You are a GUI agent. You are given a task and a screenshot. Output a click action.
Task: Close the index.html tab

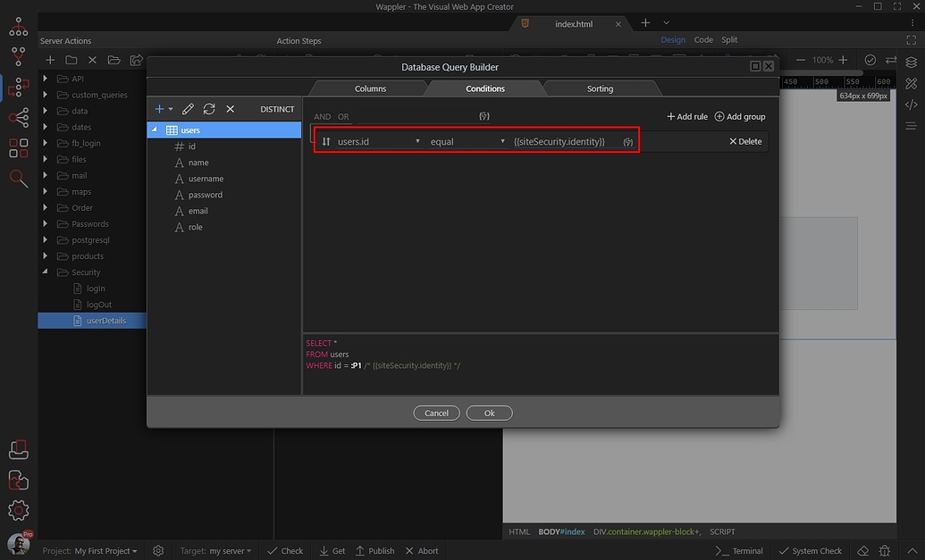(618, 24)
